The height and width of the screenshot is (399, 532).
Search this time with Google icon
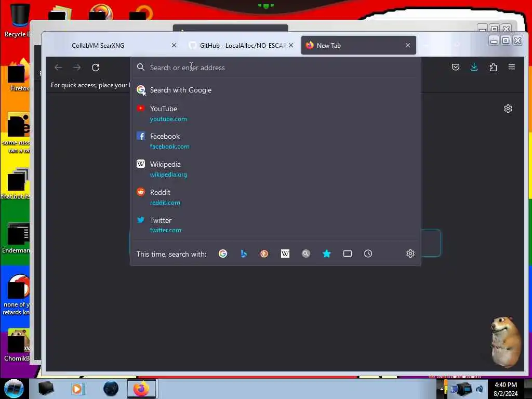tap(223, 254)
